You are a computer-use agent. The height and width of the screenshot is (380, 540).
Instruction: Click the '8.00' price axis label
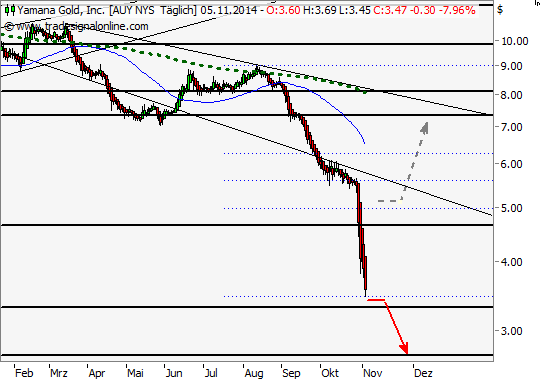coord(511,95)
